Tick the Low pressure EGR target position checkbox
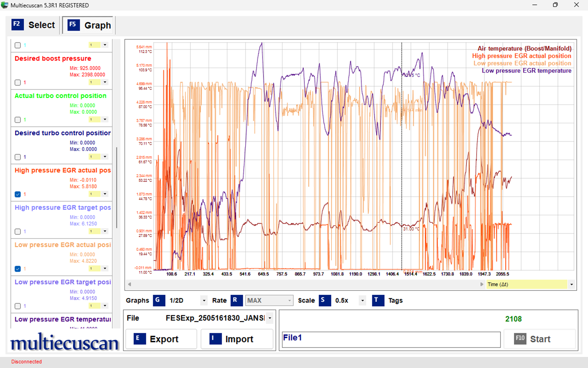This screenshot has height=368, width=588. (18, 306)
